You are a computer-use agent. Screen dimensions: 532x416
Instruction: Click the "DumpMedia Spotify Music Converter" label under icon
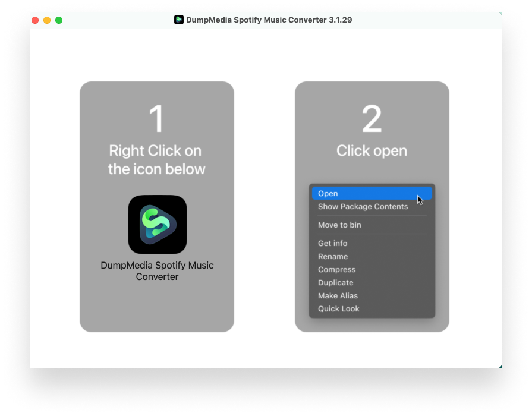coord(157,271)
